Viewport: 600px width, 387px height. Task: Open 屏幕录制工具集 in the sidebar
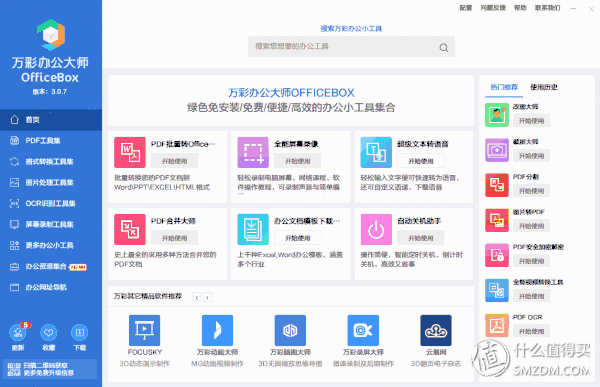[51, 224]
